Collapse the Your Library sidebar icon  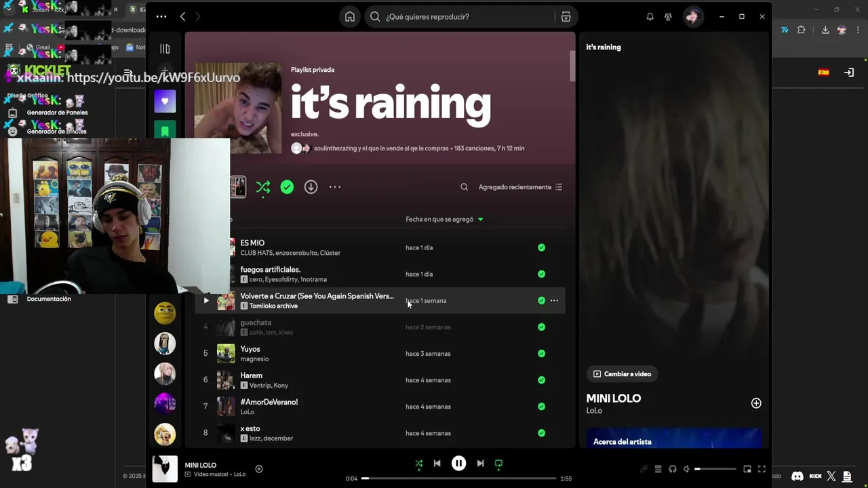pyautogui.click(x=165, y=49)
